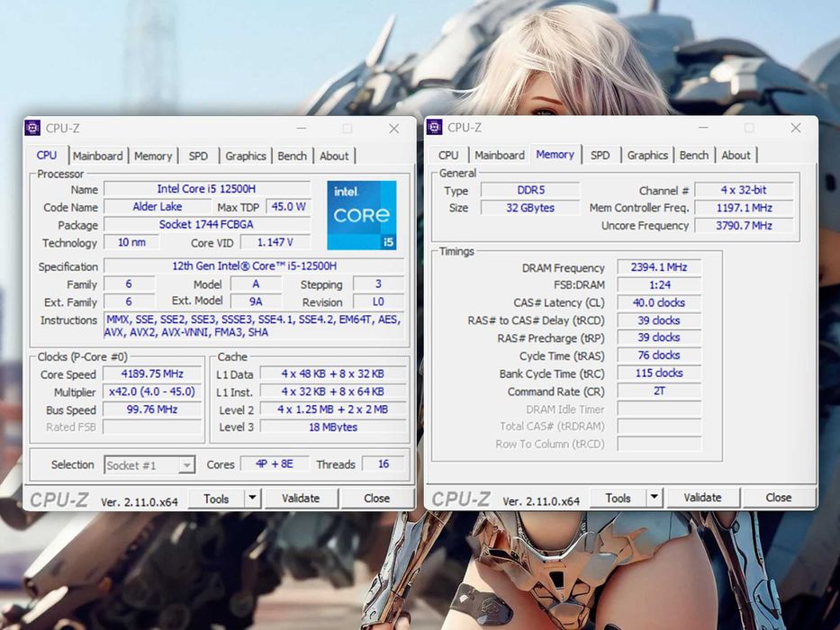Click the '99.76 MHz' bus speed value

(x=152, y=409)
